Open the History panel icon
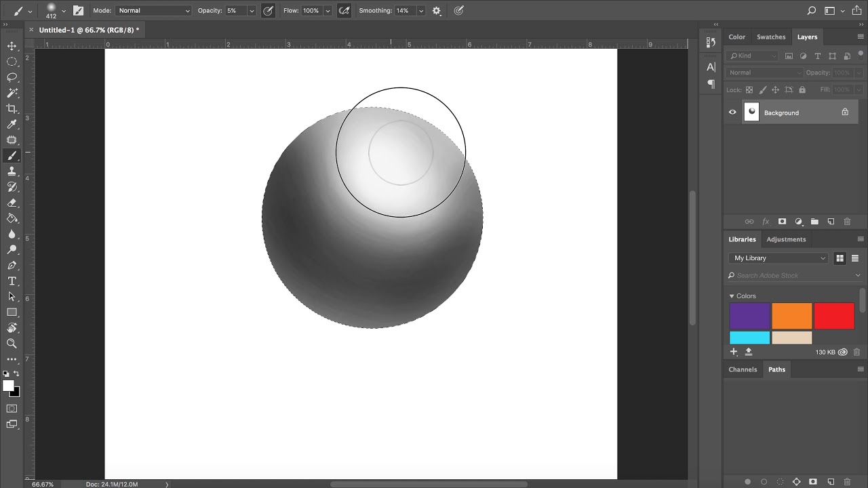The image size is (868, 488). pyautogui.click(x=711, y=42)
